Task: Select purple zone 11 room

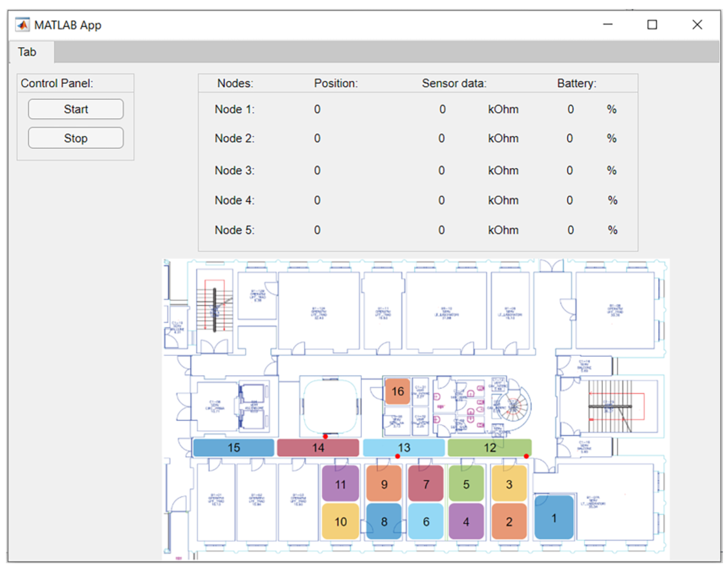Action: (340, 484)
